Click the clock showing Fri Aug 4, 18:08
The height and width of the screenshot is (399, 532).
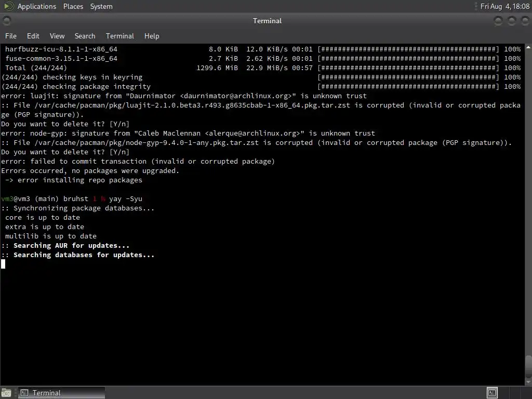coord(505,6)
